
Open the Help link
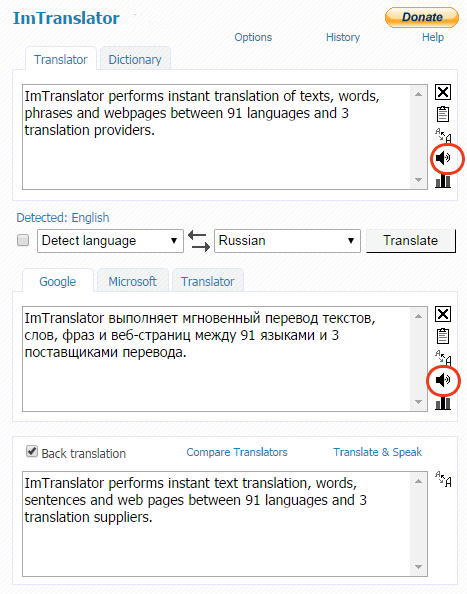click(433, 37)
